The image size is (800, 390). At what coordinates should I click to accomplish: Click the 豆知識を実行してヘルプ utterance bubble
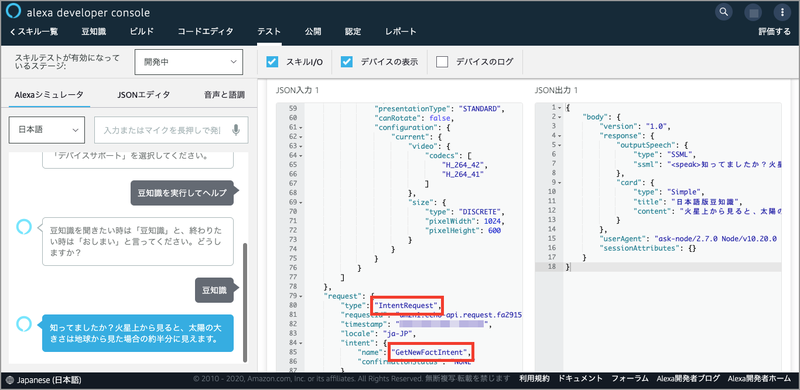coord(182,193)
